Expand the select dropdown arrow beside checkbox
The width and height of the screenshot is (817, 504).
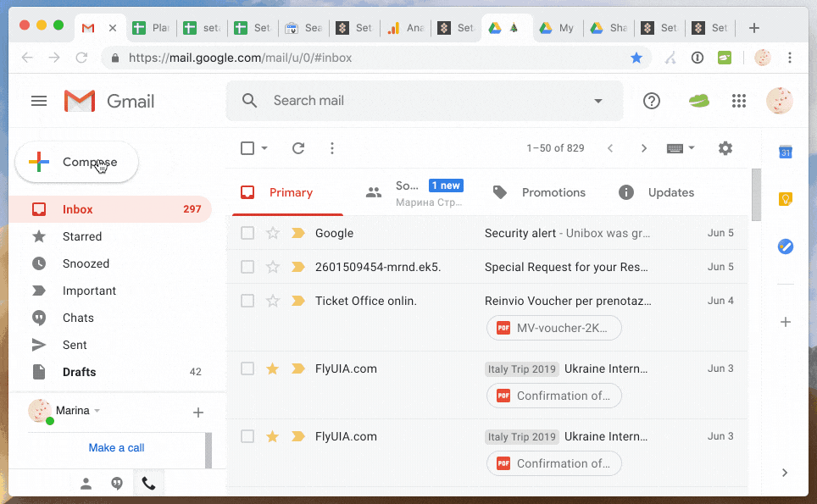click(x=264, y=148)
